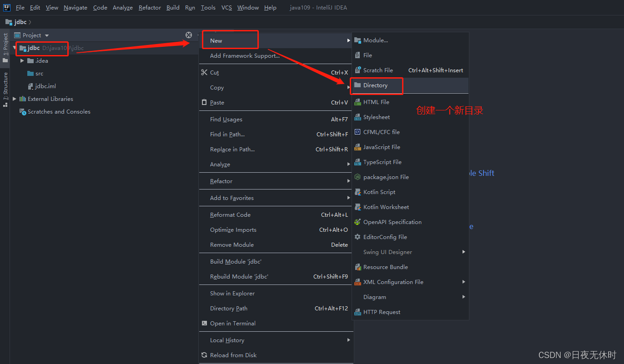Click the Module icon in New submenu
Viewport: 624px width, 364px height.
pos(357,40)
